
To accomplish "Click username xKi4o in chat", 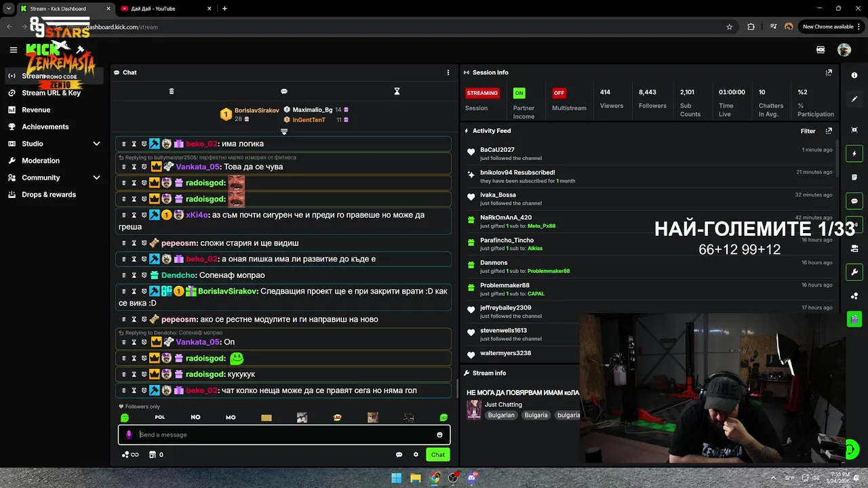I will [x=197, y=215].
